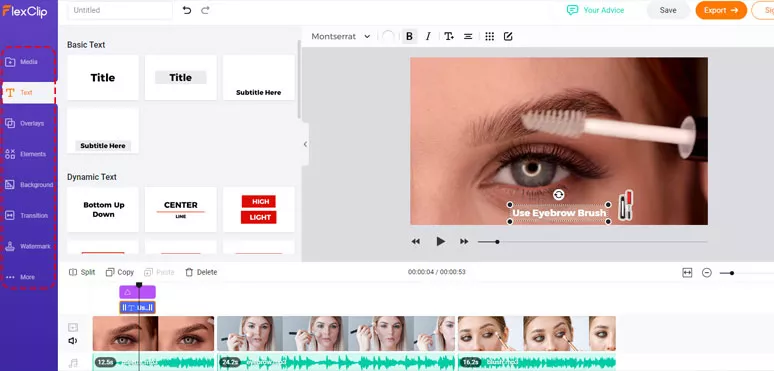Open the text alignment options
The image size is (774, 371).
pyautogui.click(x=468, y=36)
